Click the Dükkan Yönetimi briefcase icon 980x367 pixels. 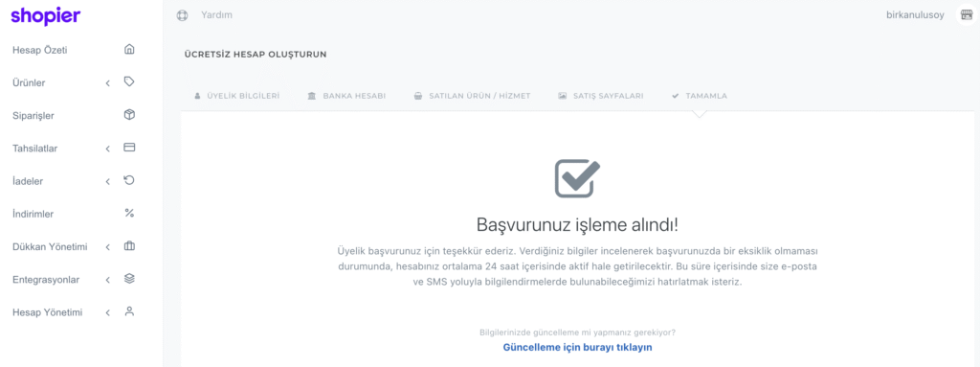[x=129, y=246]
